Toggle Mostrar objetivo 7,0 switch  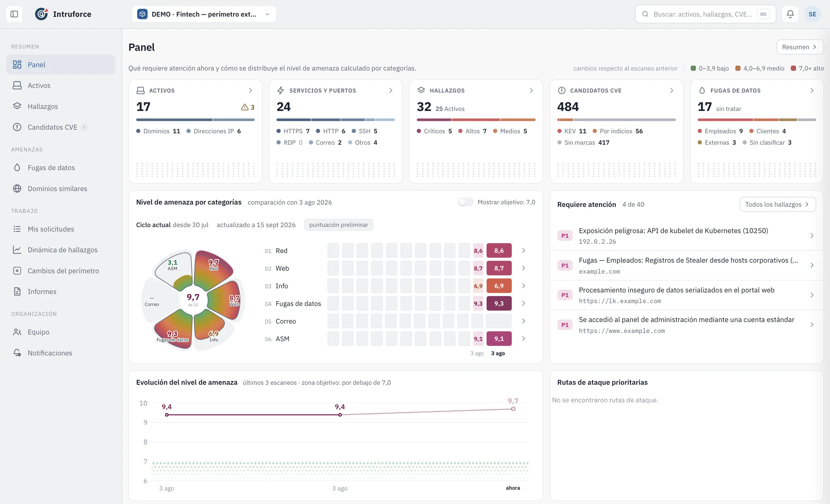click(x=465, y=202)
